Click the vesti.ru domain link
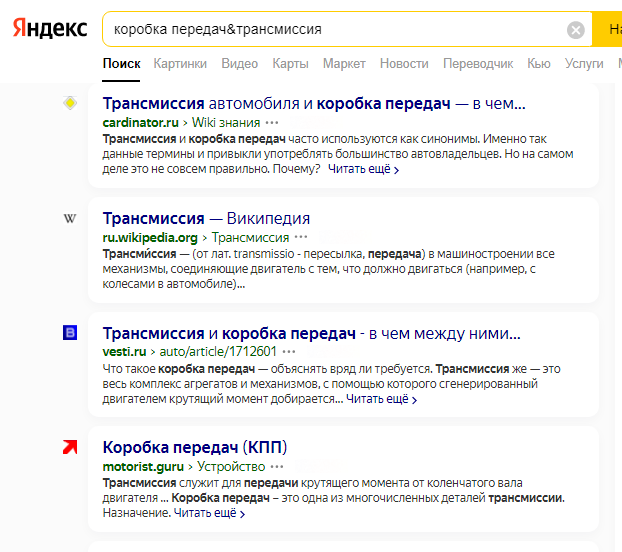 pyautogui.click(x=124, y=351)
